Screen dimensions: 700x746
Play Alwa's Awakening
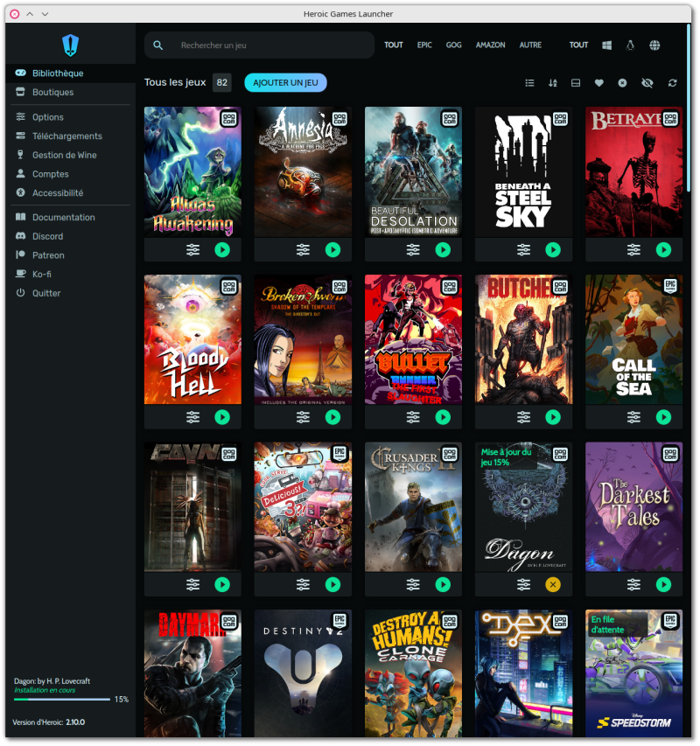click(x=222, y=250)
